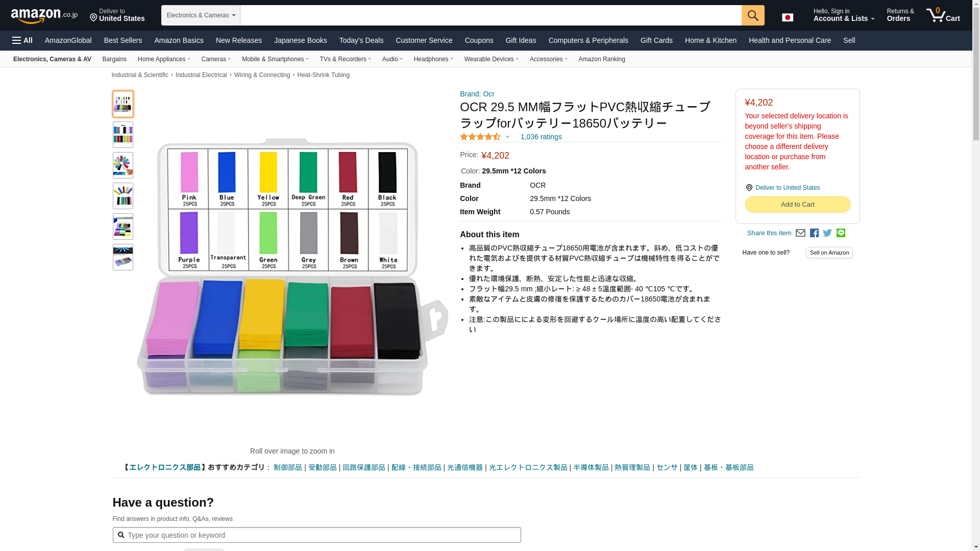Select the second product image thumbnail
Image resolution: width=980 pixels, height=551 pixels.
click(x=122, y=135)
